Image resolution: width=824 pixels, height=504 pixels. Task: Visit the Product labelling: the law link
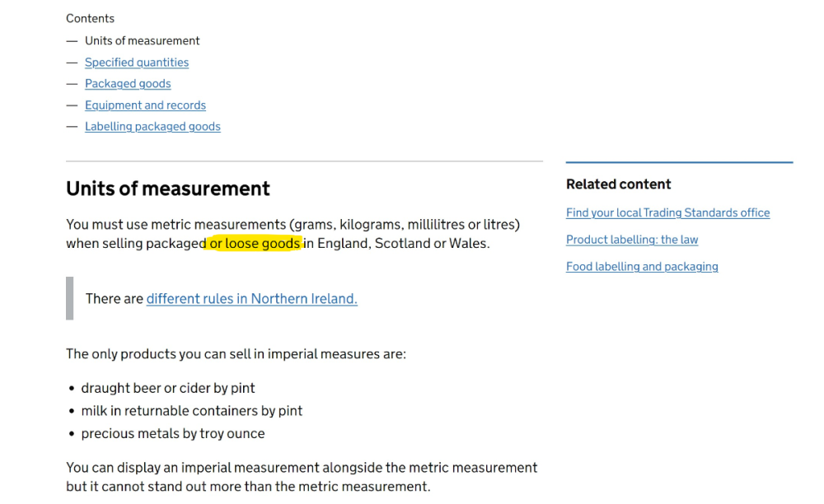(x=632, y=240)
